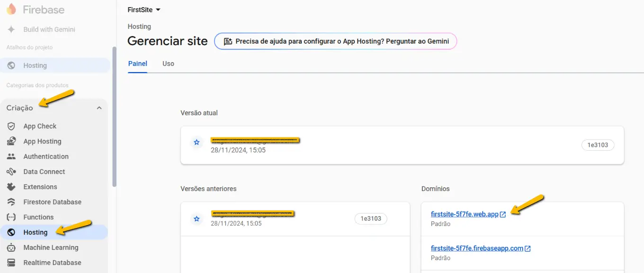This screenshot has height=273, width=644.
Task: Open Realtime Database from the sidebar
Action: pyautogui.click(x=51, y=262)
